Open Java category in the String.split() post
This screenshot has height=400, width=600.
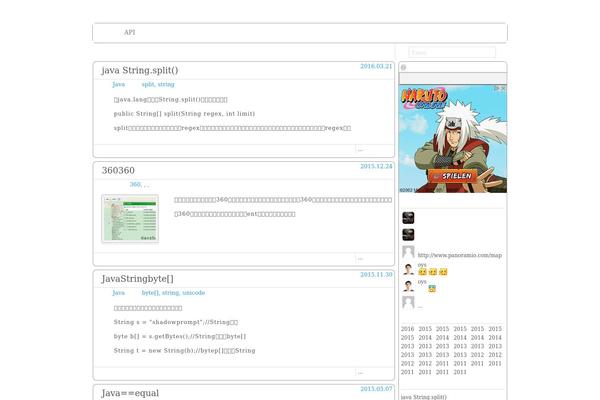tap(118, 84)
